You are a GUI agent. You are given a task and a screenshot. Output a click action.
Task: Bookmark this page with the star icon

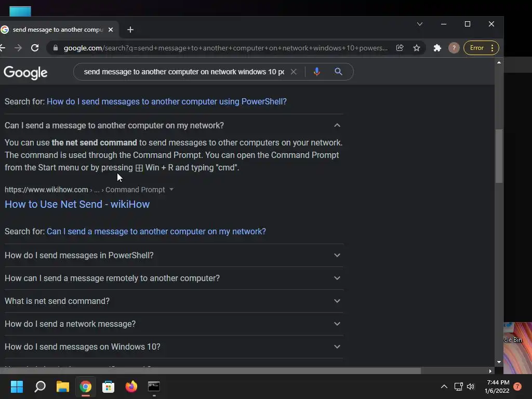(x=417, y=48)
